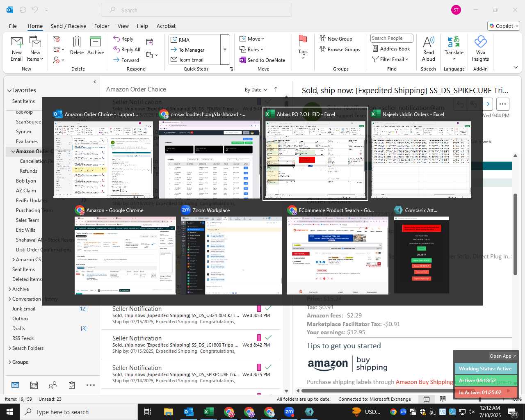The image size is (525, 420).
Task: Switch to the Folder tab
Action: [102, 26]
